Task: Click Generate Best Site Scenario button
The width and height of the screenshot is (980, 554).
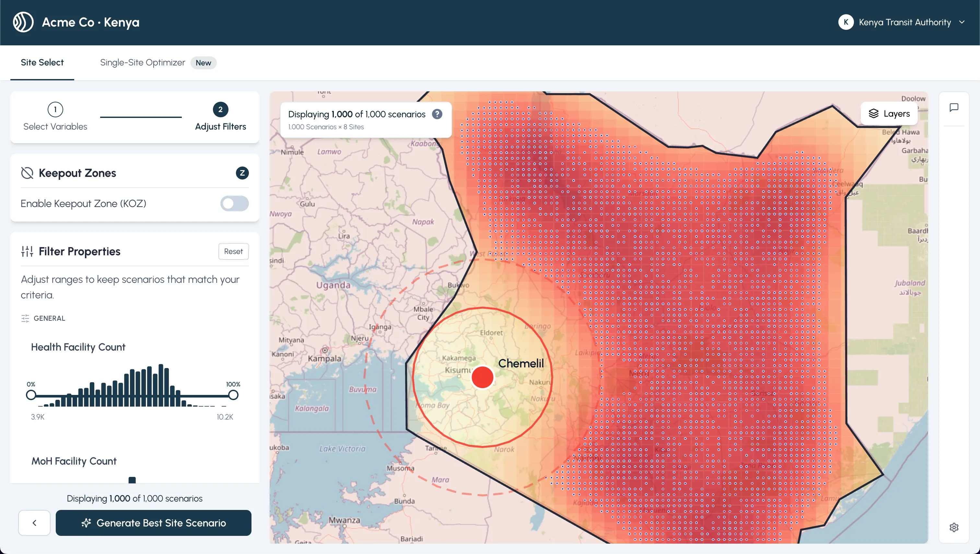Action: (x=153, y=523)
